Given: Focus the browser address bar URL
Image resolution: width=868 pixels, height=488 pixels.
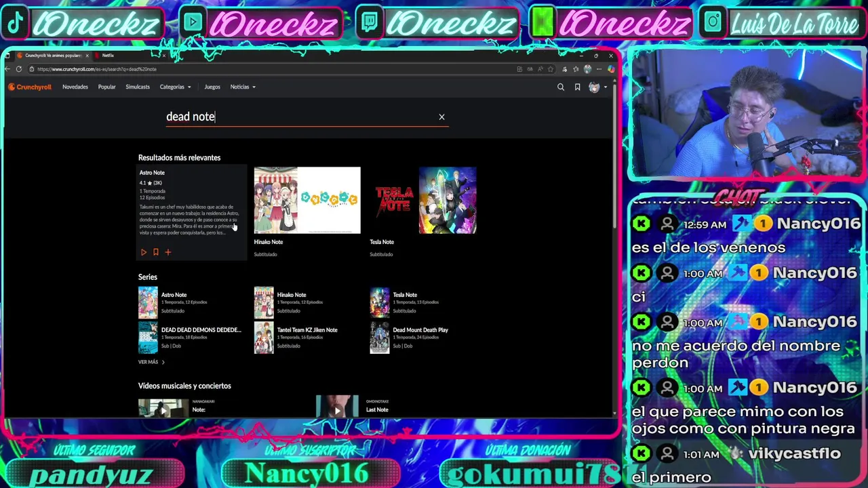Looking at the screenshot, I should (x=97, y=69).
